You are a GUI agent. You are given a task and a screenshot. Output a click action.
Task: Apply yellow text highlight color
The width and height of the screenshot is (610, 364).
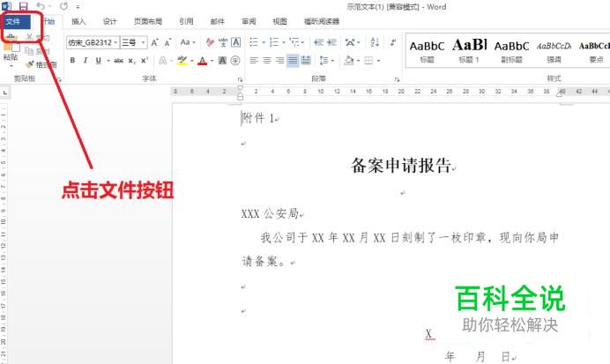point(182,61)
